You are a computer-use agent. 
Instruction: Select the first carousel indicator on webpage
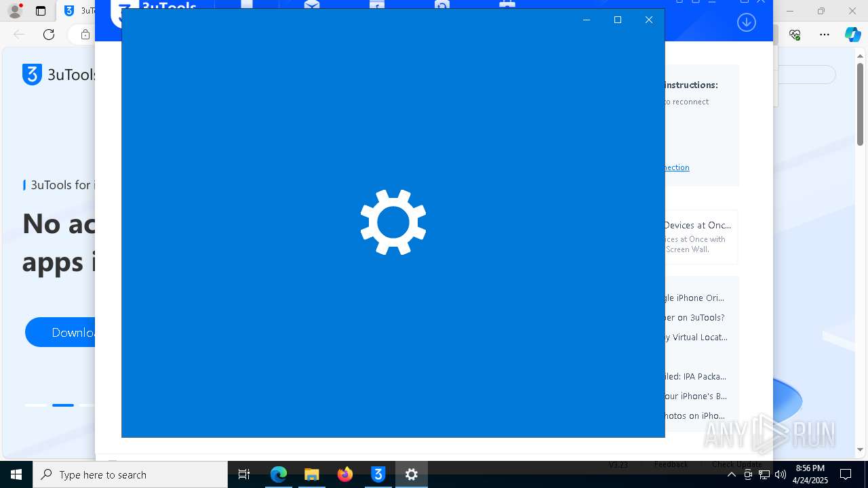pos(36,405)
